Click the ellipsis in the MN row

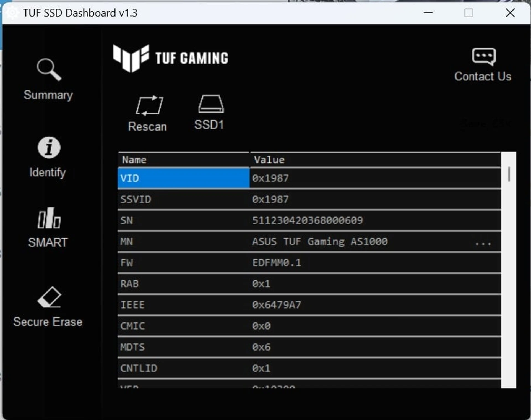[483, 244]
